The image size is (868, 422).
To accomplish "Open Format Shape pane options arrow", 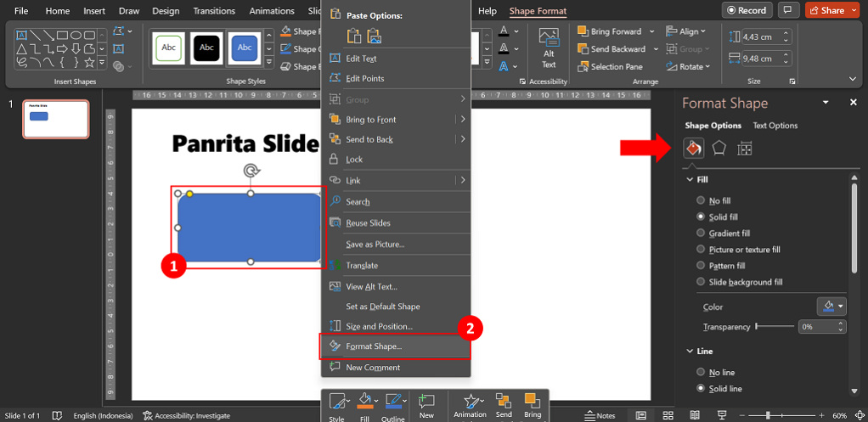I will click(x=826, y=103).
